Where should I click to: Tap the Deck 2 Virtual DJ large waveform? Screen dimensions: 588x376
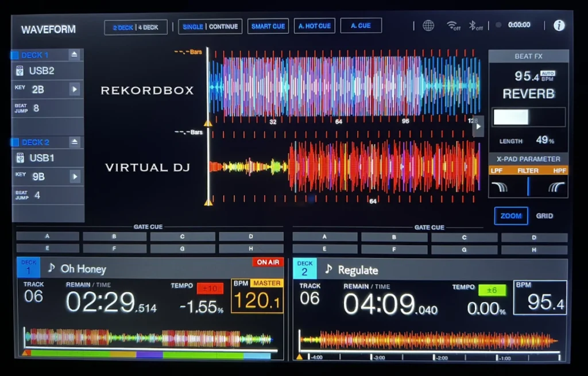pyautogui.click(x=345, y=167)
